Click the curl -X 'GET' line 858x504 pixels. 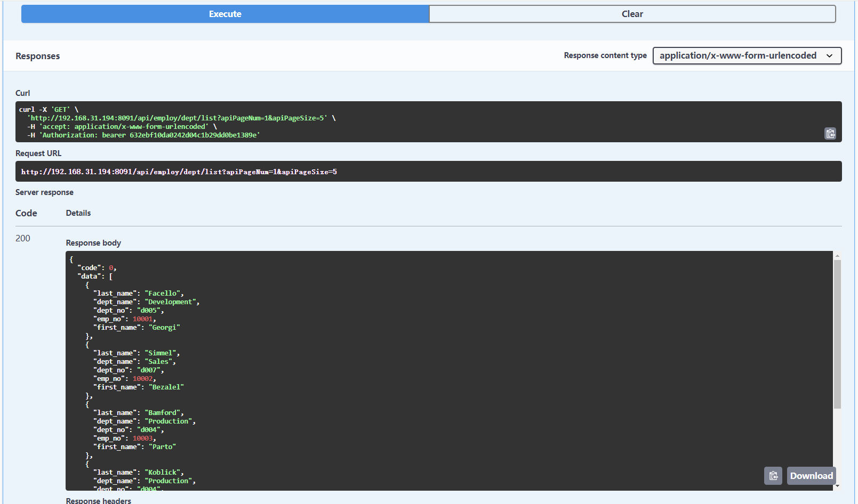(49, 109)
